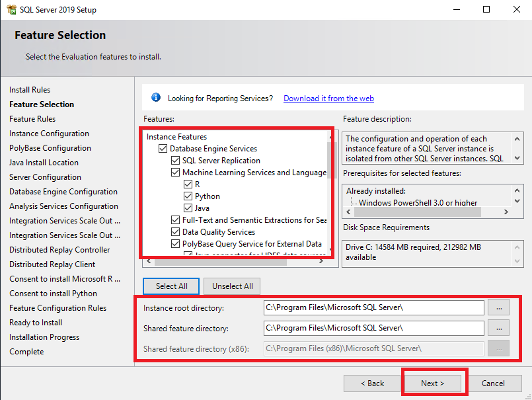Minimize the SQL Server Setup window
This screenshot has height=400, width=532.
coord(457,9)
